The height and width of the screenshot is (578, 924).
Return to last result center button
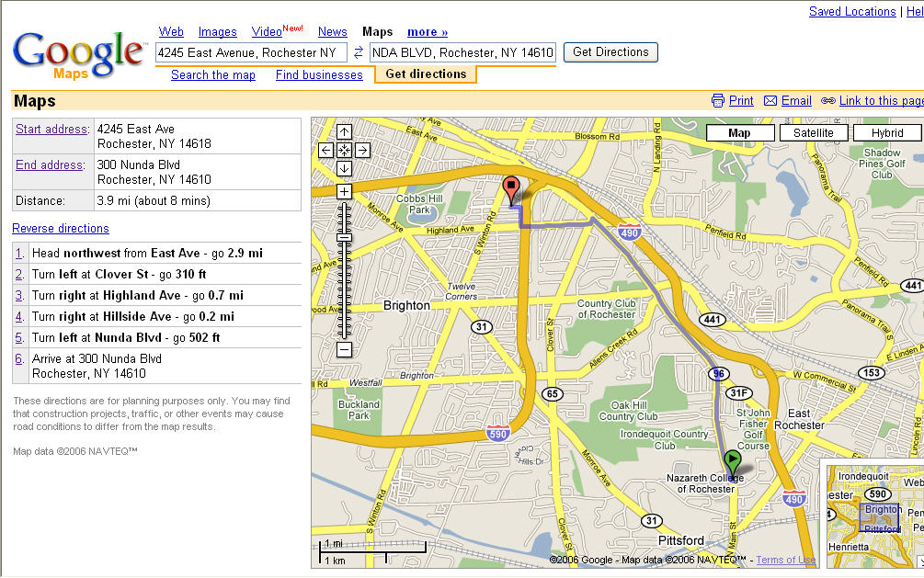pyautogui.click(x=344, y=151)
